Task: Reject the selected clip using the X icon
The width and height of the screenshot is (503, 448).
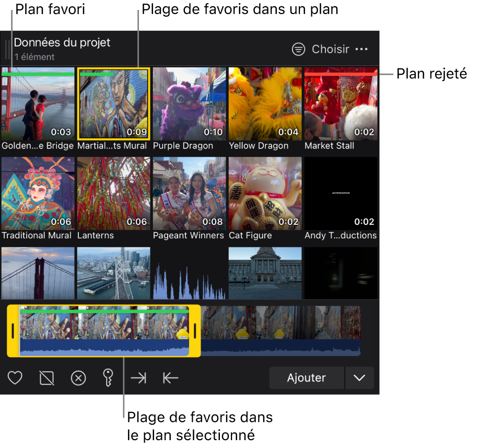Action: pos(78,377)
